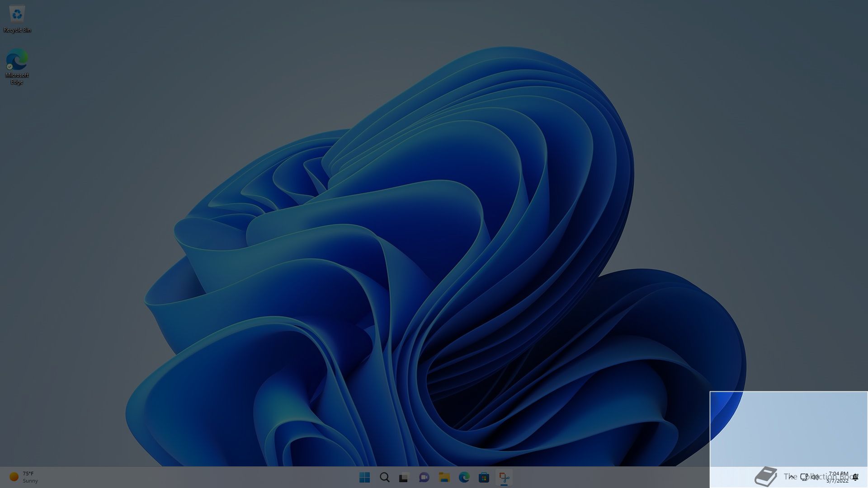Open the network status tray icon

804,477
